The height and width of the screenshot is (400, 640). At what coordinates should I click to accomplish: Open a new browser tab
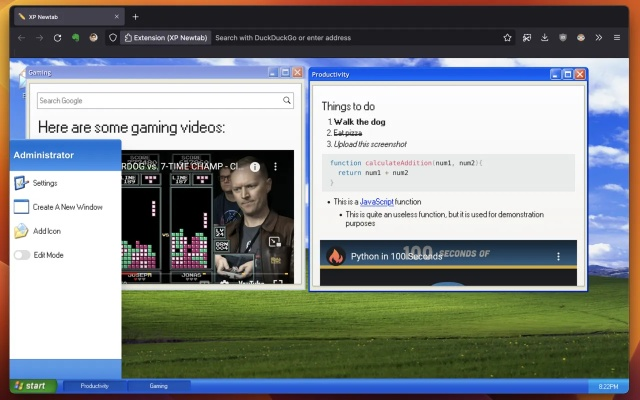pyautogui.click(x=136, y=16)
